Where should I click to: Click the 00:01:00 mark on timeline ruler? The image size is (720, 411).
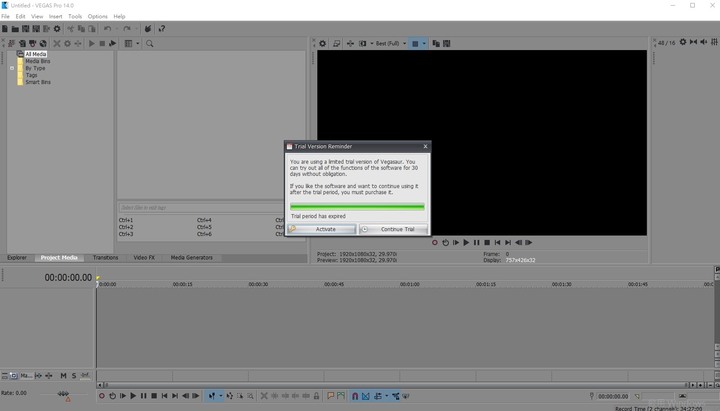click(409, 284)
